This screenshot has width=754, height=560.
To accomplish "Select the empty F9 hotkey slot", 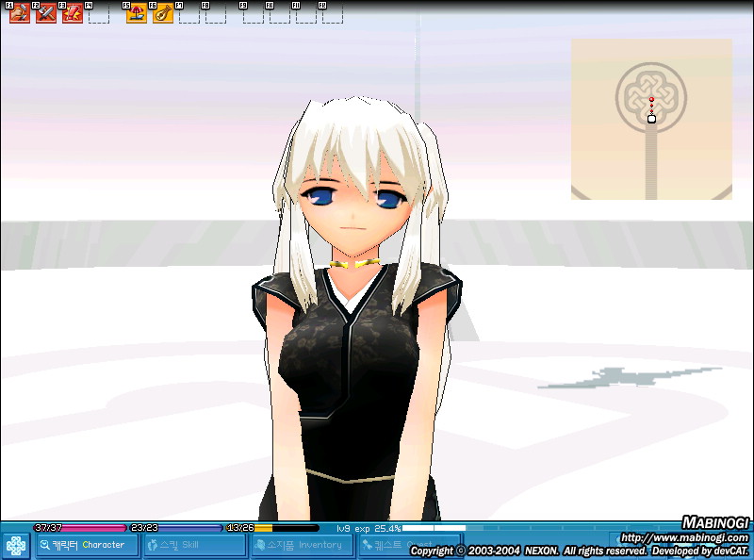I will [x=254, y=13].
